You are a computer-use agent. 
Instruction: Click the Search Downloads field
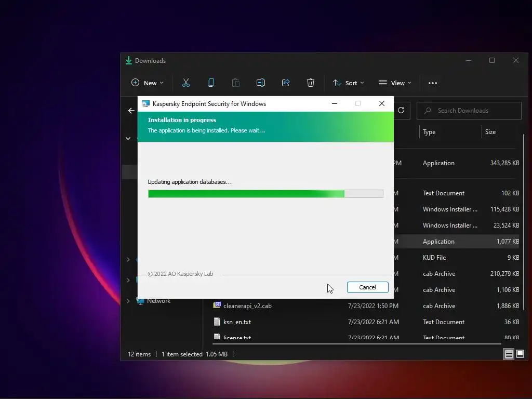[469, 111]
